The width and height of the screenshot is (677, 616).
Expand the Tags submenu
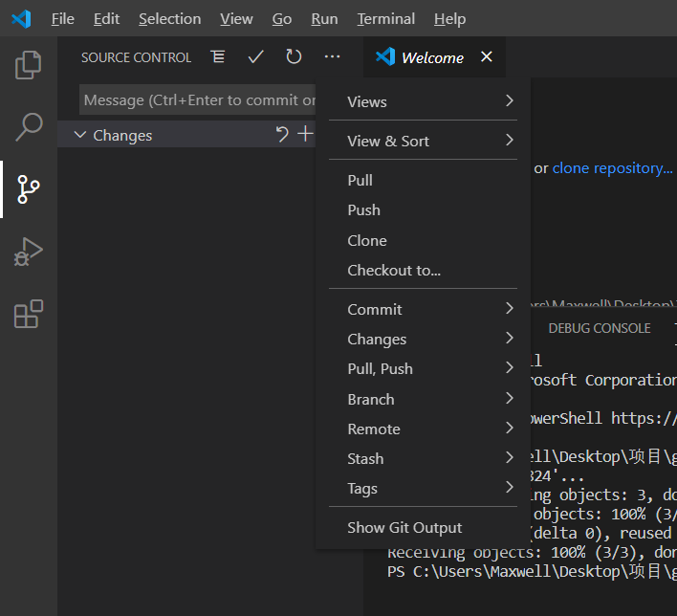423,489
